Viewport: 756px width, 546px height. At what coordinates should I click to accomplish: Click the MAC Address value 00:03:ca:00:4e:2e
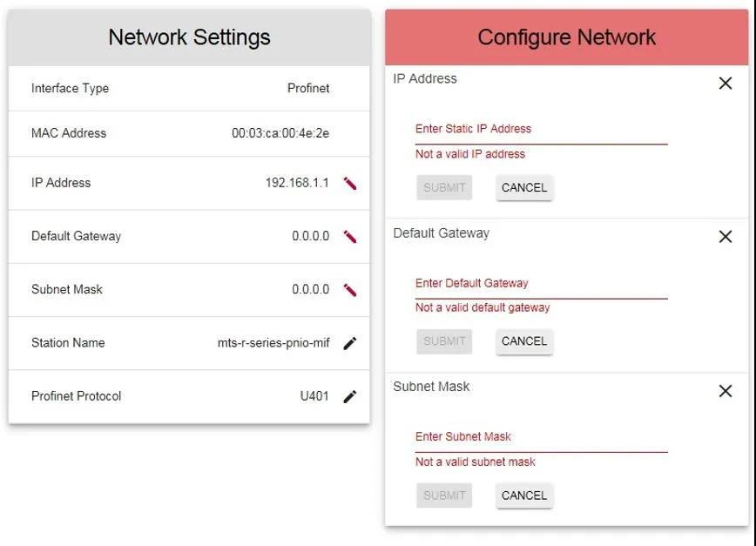[x=280, y=133]
